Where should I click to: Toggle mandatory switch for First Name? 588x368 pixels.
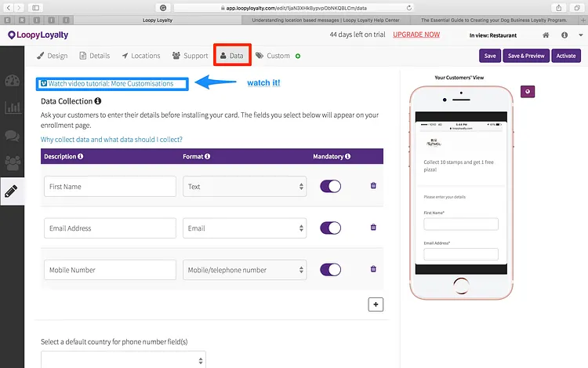point(330,186)
